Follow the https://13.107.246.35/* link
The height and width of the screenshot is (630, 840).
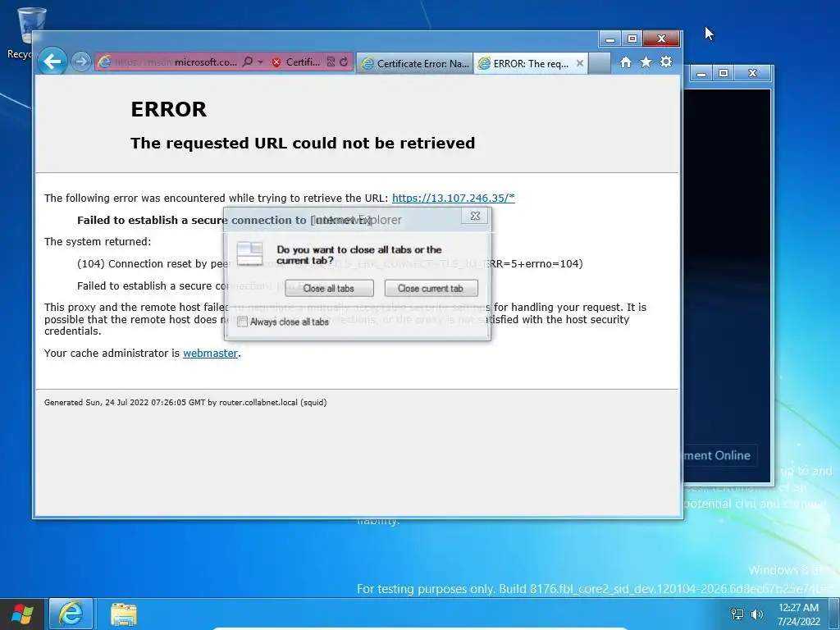pyautogui.click(x=453, y=198)
